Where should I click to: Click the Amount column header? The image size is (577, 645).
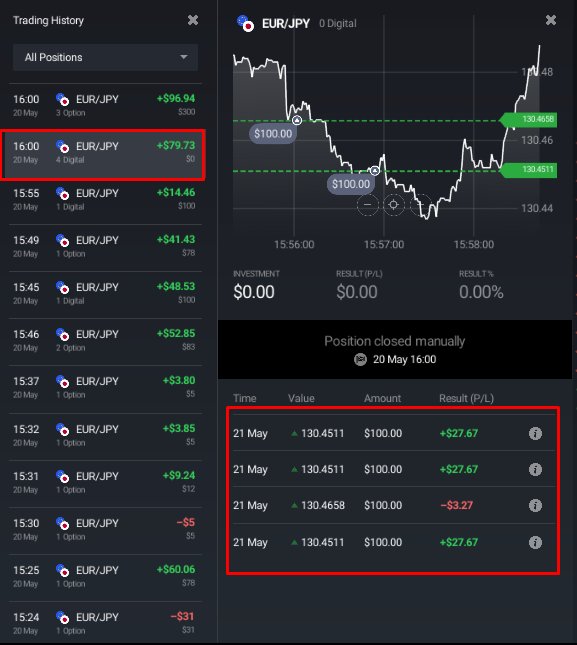tap(382, 398)
